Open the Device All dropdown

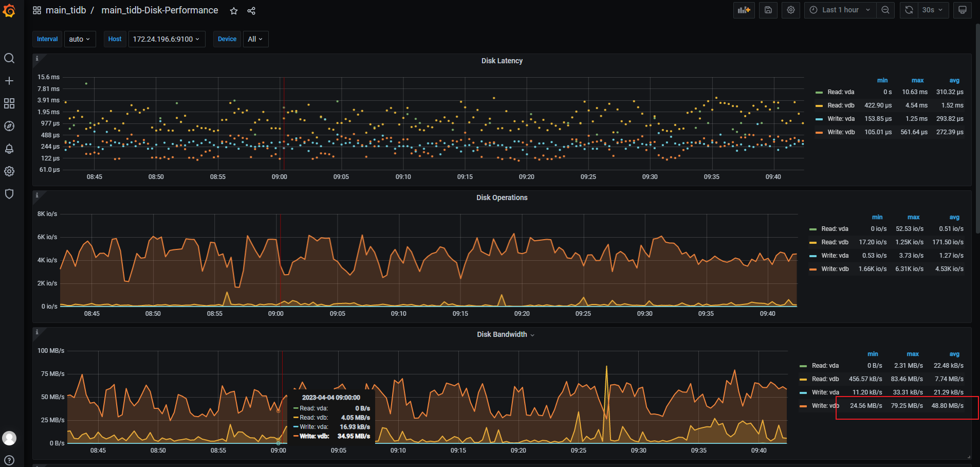pyautogui.click(x=255, y=39)
